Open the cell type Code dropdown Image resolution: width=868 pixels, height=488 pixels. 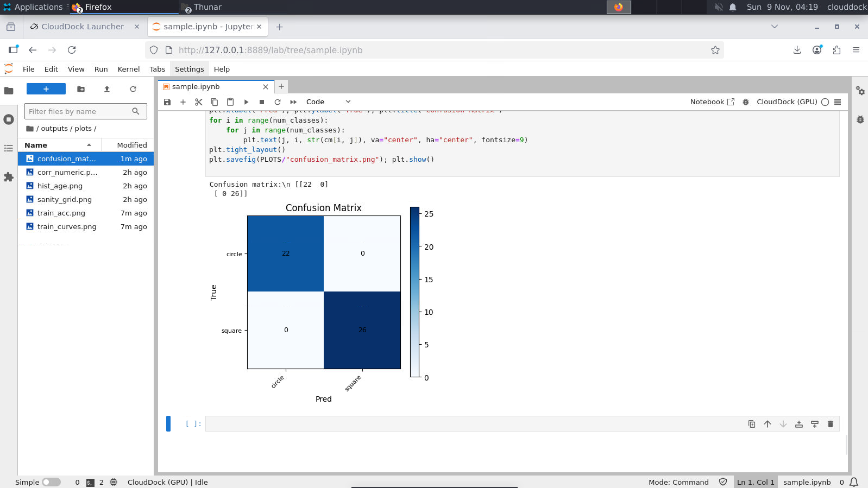pyautogui.click(x=328, y=102)
